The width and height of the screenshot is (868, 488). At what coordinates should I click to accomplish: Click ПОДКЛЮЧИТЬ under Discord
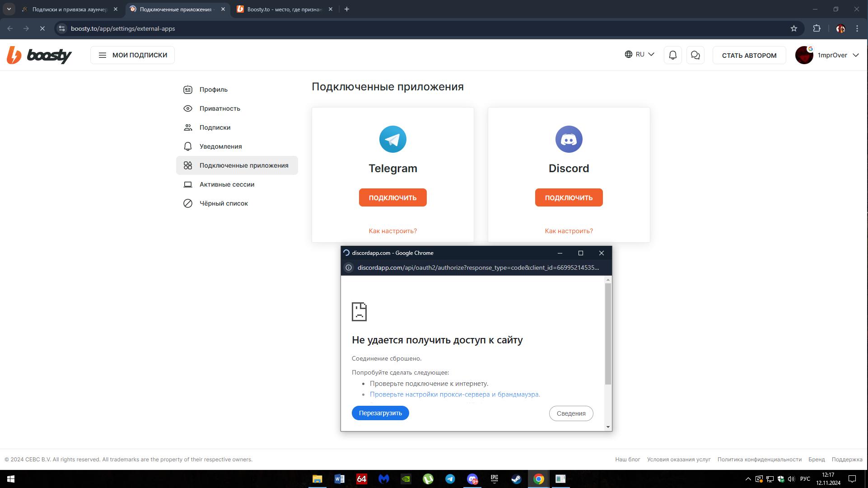(569, 197)
